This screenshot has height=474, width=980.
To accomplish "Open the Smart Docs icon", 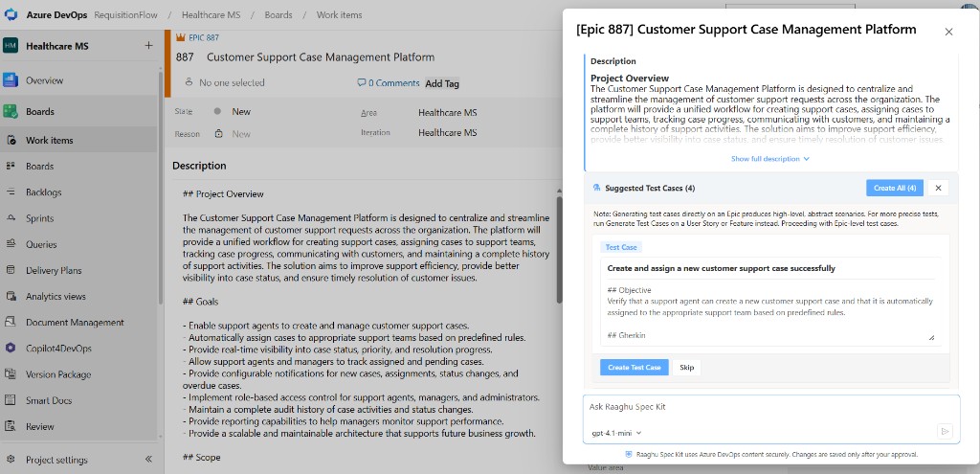I will (x=11, y=400).
